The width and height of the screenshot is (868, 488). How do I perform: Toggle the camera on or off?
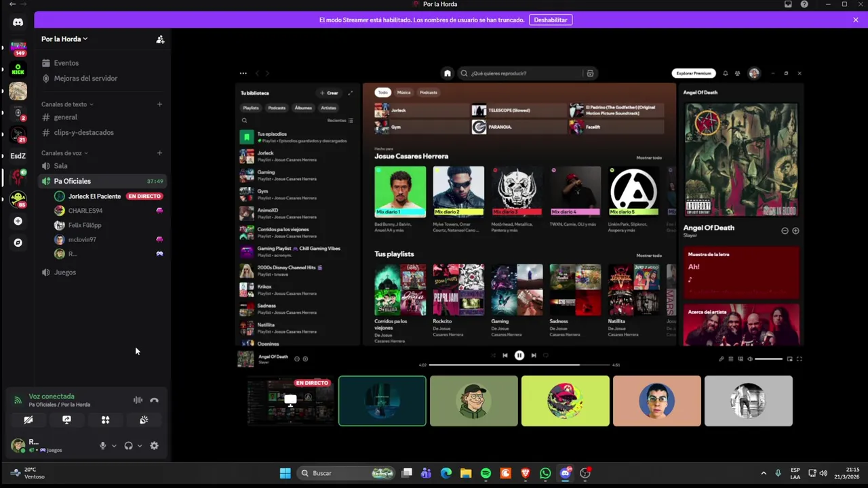coord(28,420)
